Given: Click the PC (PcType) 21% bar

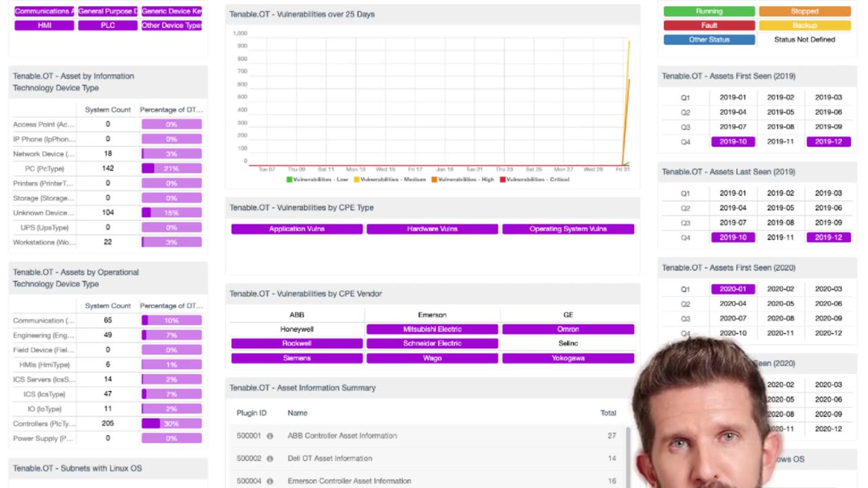Looking at the screenshot, I should (x=172, y=169).
